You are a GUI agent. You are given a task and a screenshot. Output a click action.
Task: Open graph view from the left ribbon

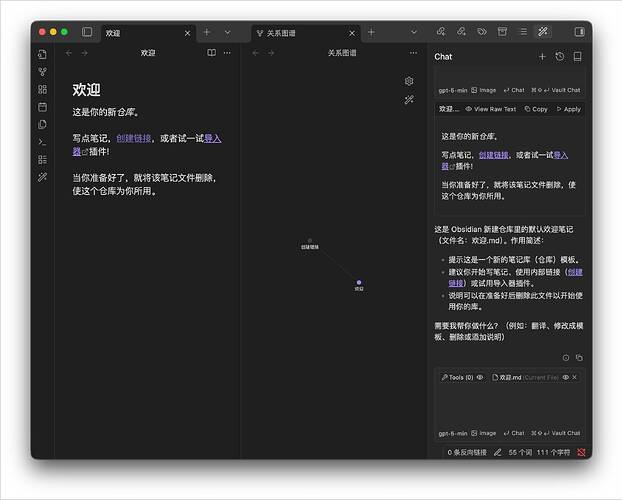(x=42, y=72)
